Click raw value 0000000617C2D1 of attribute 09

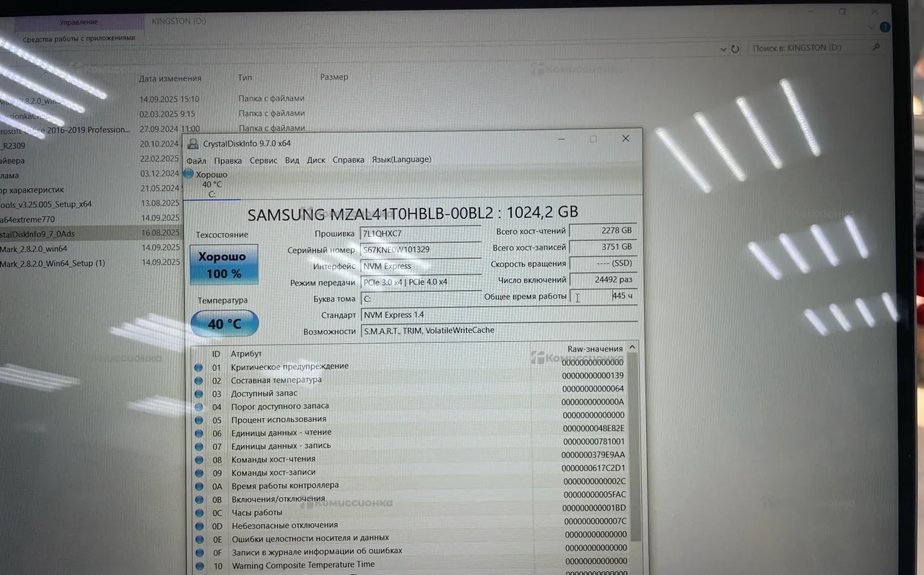[593, 468]
